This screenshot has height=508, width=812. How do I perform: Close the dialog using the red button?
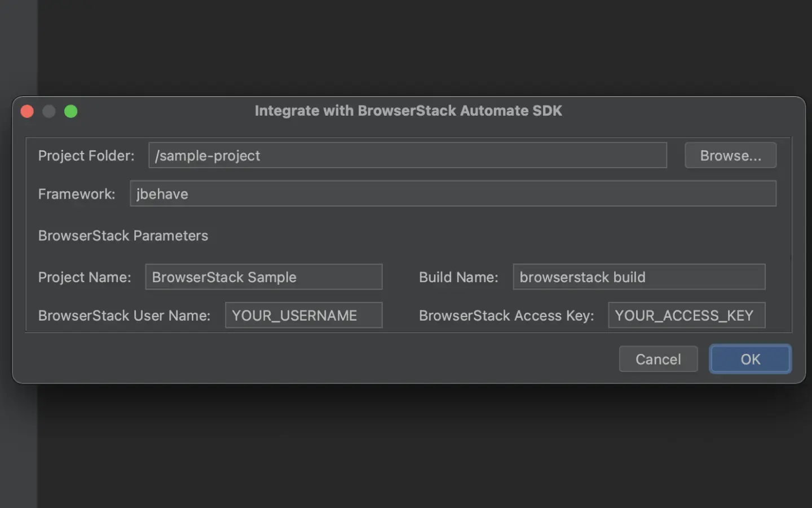click(x=27, y=111)
